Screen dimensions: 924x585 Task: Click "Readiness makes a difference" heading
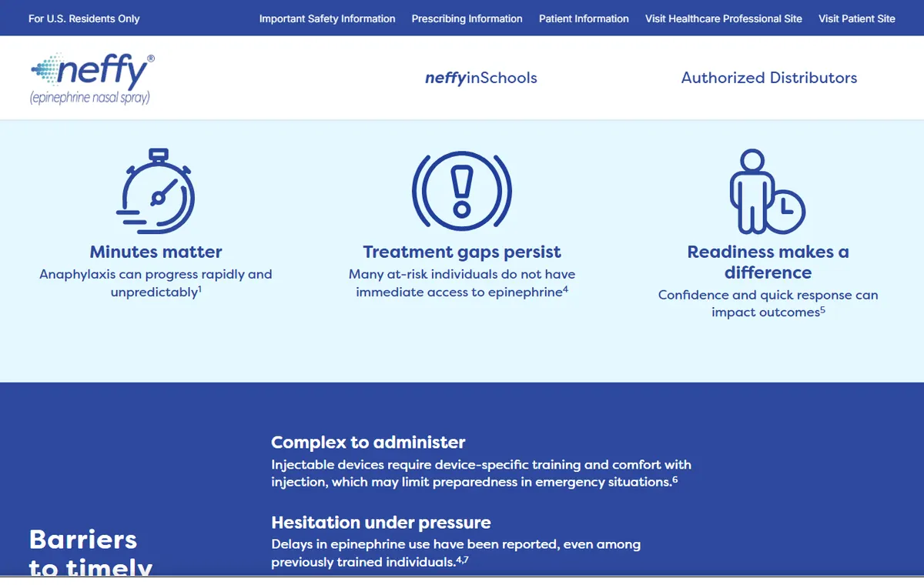[x=768, y=262]
